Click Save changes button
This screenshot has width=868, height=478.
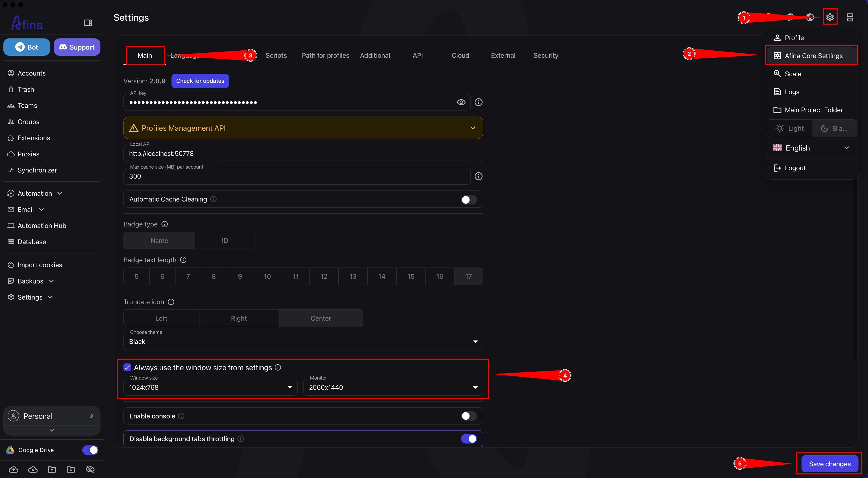click(830, 464)
